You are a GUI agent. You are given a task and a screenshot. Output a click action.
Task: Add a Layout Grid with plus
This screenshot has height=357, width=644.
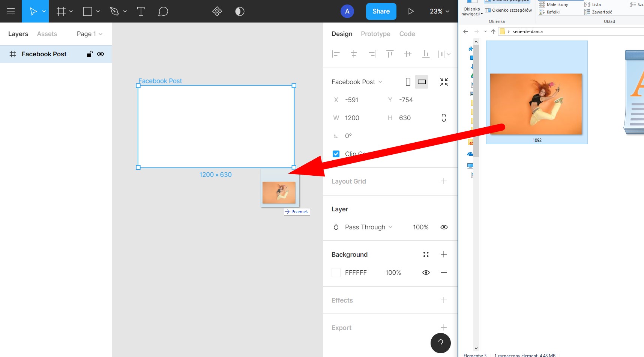click(x=444, y=181)
